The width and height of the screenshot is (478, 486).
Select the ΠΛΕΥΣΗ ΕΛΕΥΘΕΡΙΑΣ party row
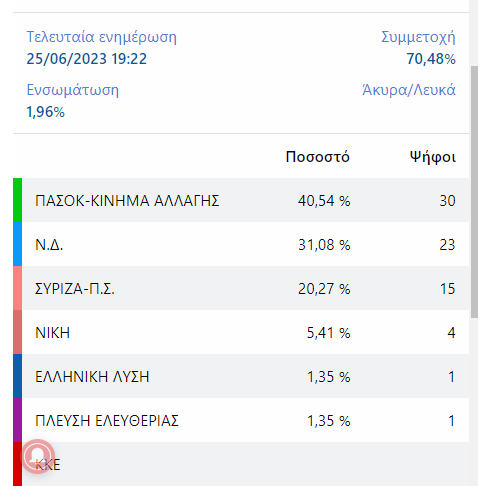tap(241, 420)
